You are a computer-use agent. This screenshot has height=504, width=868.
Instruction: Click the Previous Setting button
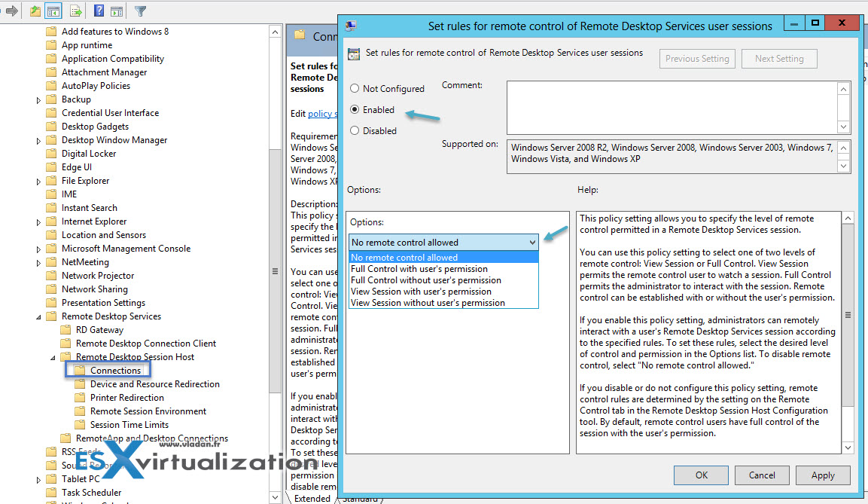pyautogui.click(x=697, y=59)
